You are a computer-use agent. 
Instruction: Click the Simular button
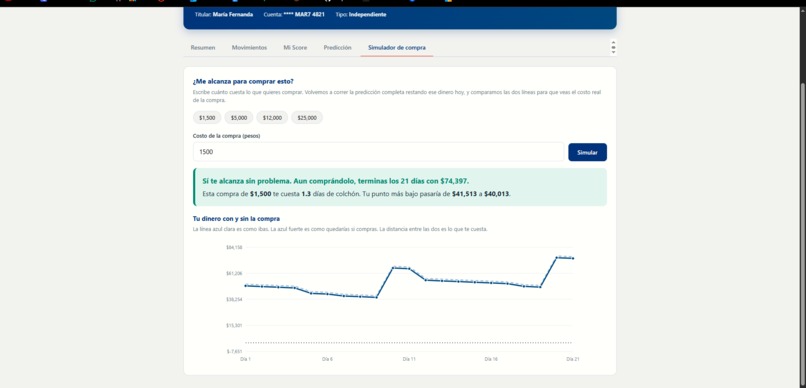pyautogui.click(x=588, y=152)
